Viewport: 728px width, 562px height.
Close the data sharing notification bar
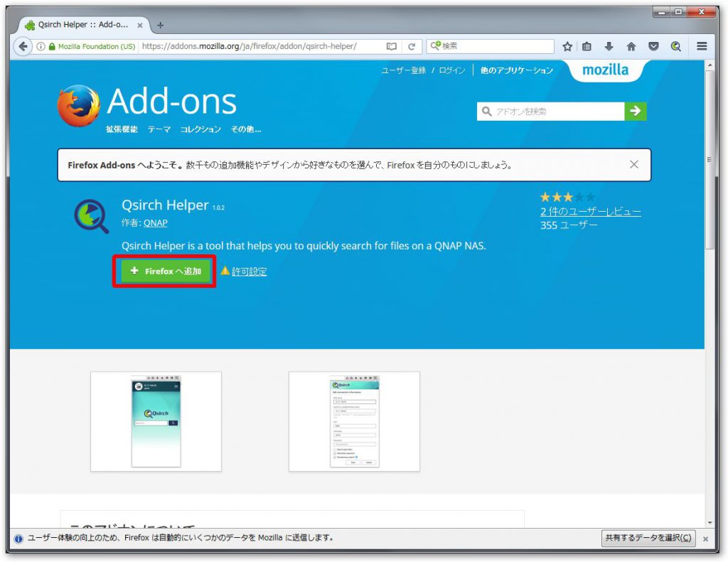tap(705, 539)
